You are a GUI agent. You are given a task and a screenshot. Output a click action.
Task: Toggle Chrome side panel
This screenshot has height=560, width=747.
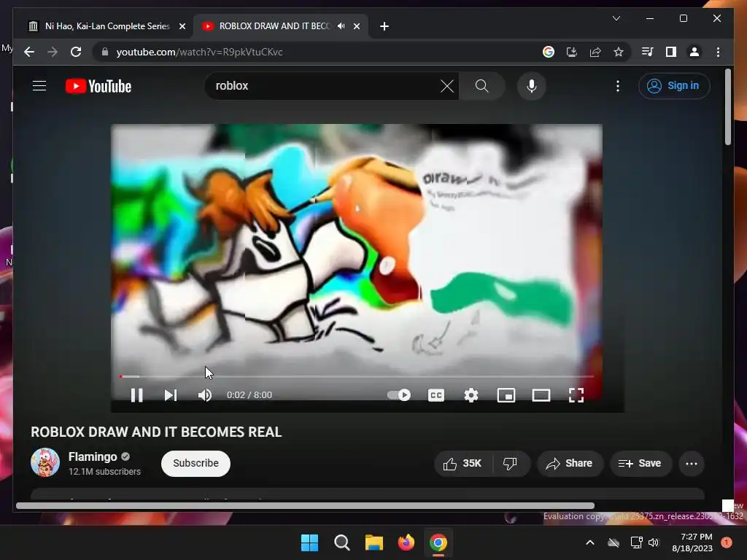coord(671,52)
